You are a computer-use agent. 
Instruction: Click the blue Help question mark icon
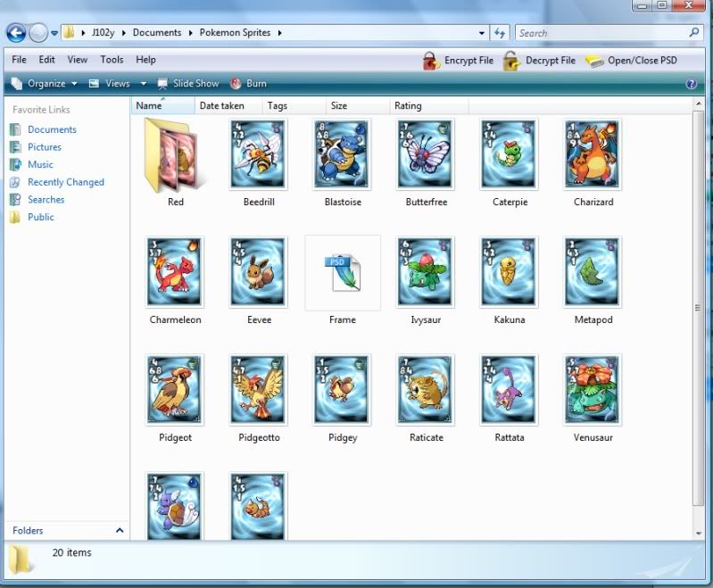click(x=692, y=83)
